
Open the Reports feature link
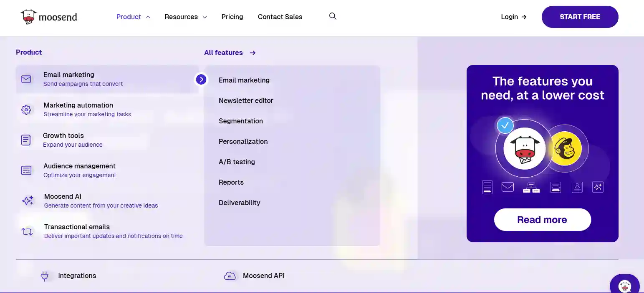(x=231, y=182)
